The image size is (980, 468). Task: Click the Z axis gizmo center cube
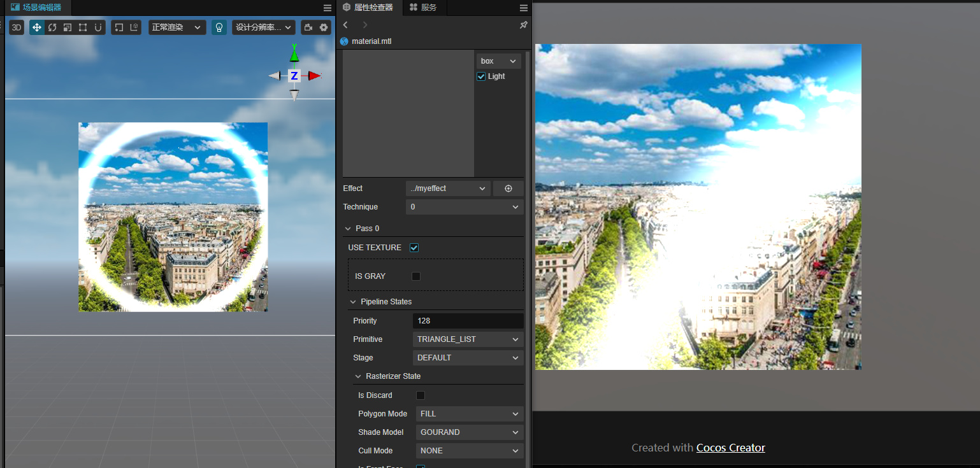click(x=294, y=76)
